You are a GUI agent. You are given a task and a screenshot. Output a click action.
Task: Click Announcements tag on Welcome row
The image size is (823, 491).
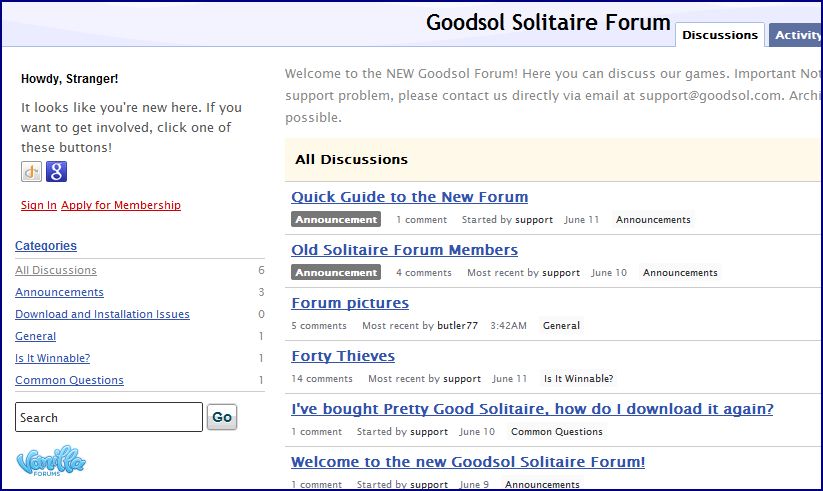pos(542,484)
